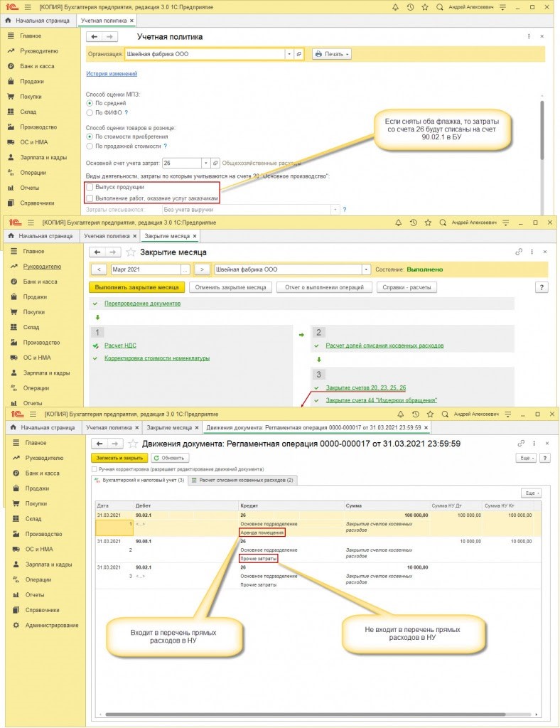Tick Выполнение работ, оказание услуг заказчикам checkbox
The height and width of the screenshot is (728, 560).
click(90, 198)
